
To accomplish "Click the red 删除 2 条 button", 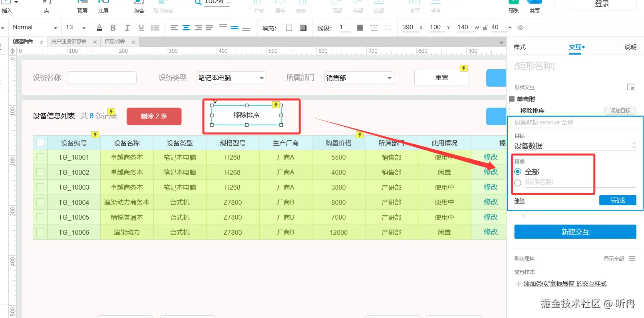I will [x=154, y=116].
